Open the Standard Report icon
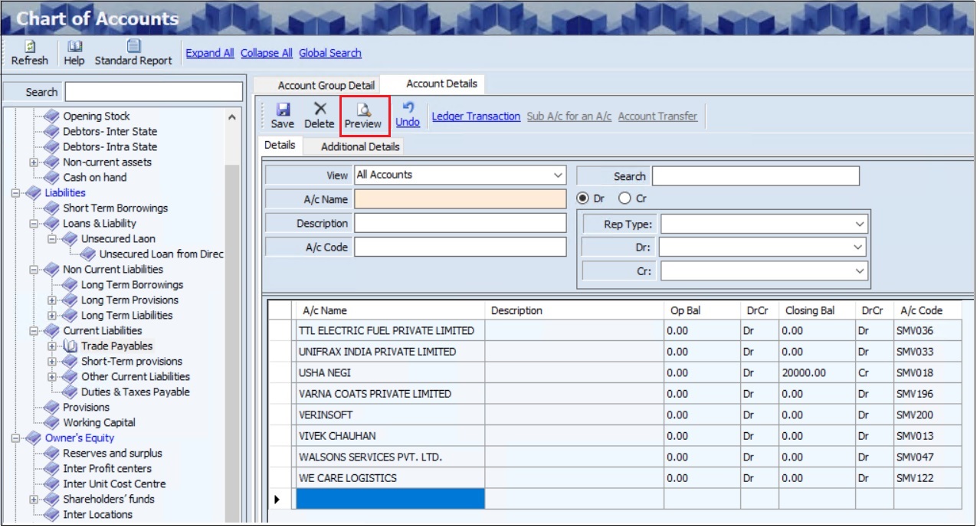Screen dimensions: 980x531 tap(133, 47)
